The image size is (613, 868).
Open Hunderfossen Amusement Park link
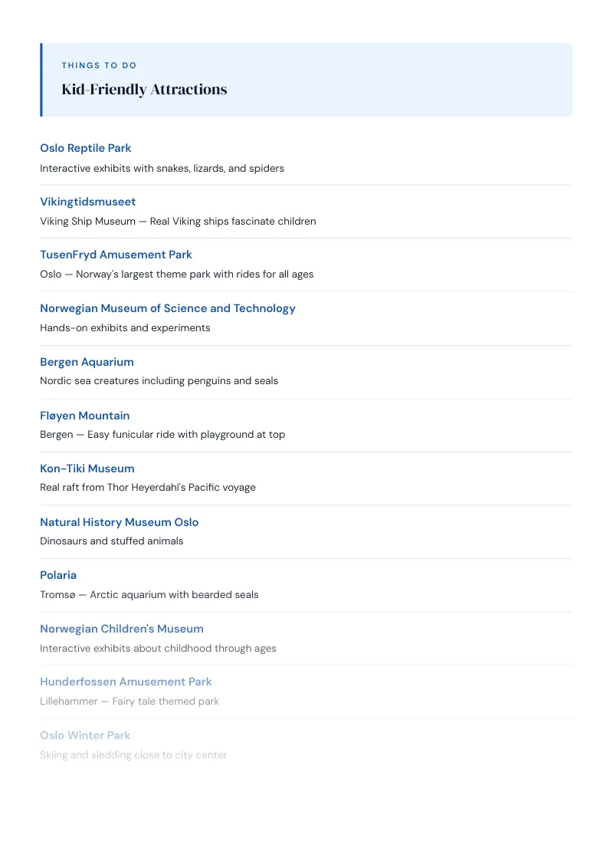coord(126,682)
